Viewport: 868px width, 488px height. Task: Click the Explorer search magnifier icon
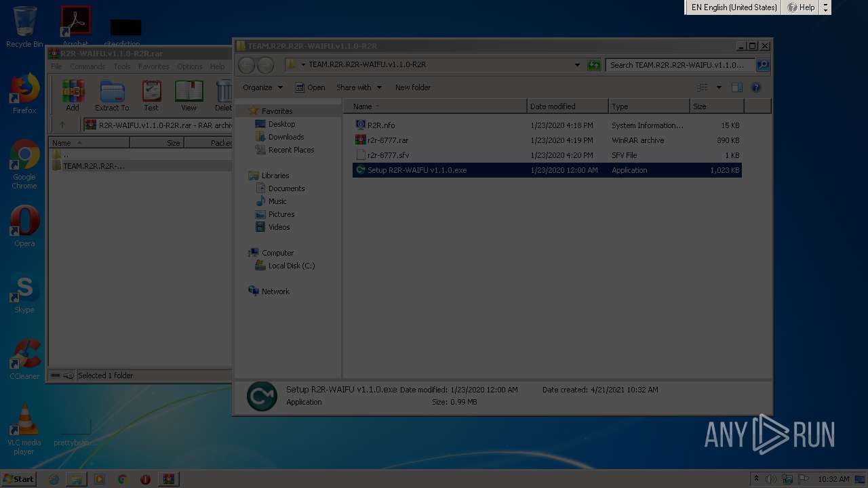(763, 65)
